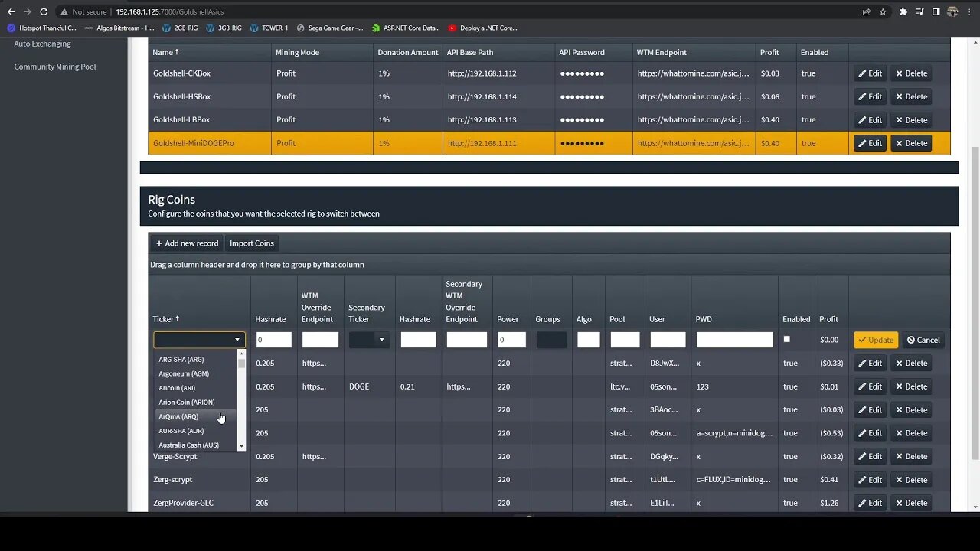This screenshot has height=551, width=980.
Task: Open Community Mining Pool in sidebar
Action: pyautogui.click(x=55, y=67)
